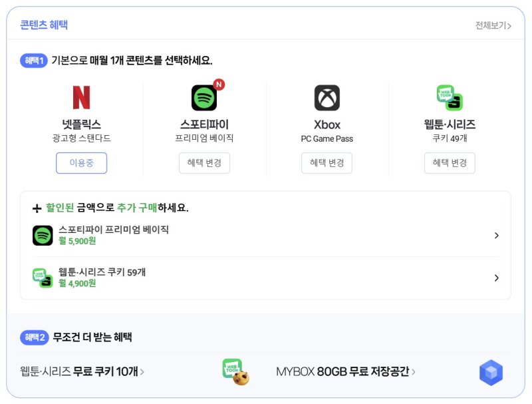Click the 이용중 button under 넷플릭스
Image resolution: width=532 pixels, height=404 pixels.
(81, 162)
